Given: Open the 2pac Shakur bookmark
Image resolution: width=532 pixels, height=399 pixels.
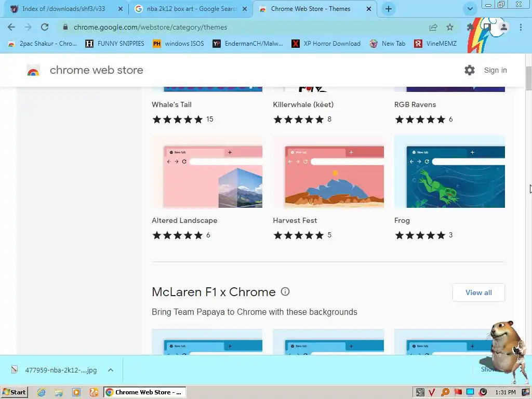Looking at the screenshot, I should (42, 44).
